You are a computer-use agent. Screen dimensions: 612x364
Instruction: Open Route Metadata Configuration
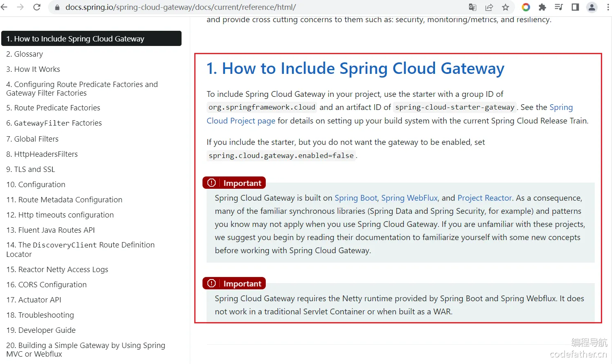64,200
